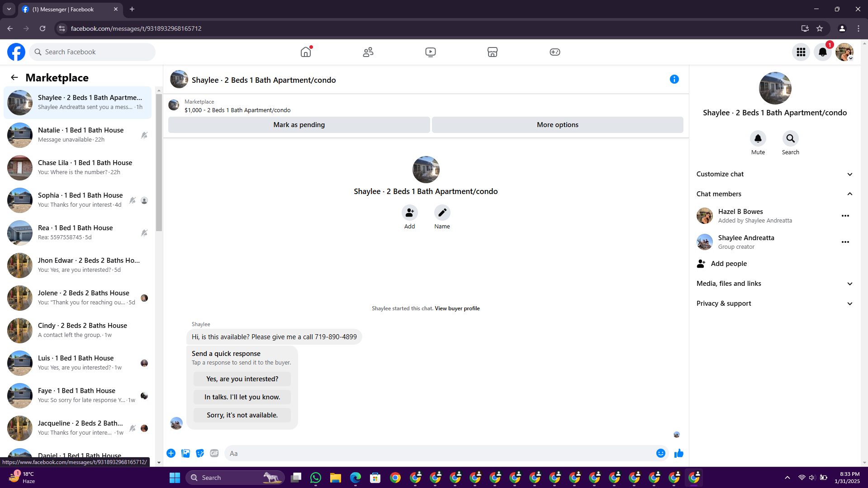Go back from Marketplace chats list
This screenshot has width=868, height=488.
[x=14, y=77]
